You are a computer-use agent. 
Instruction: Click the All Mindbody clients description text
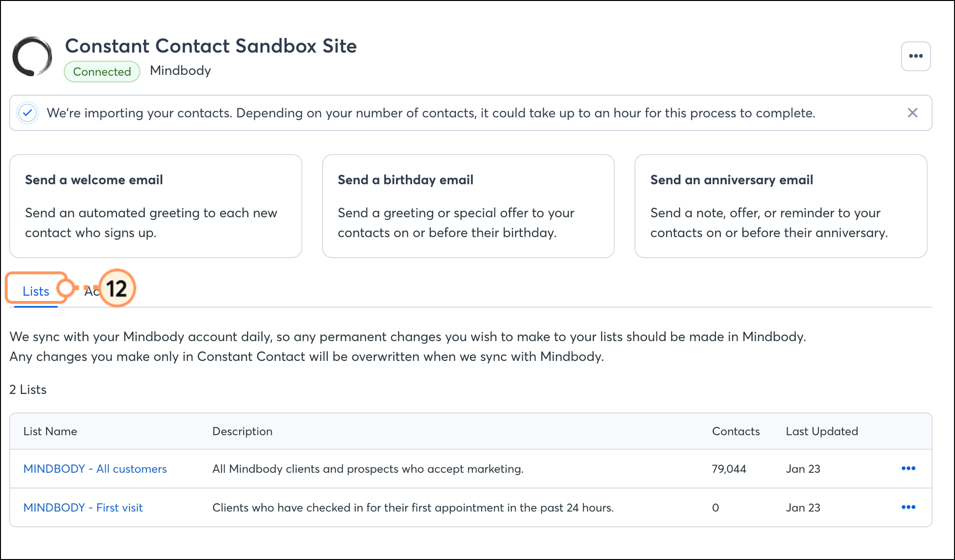[368, 469]
